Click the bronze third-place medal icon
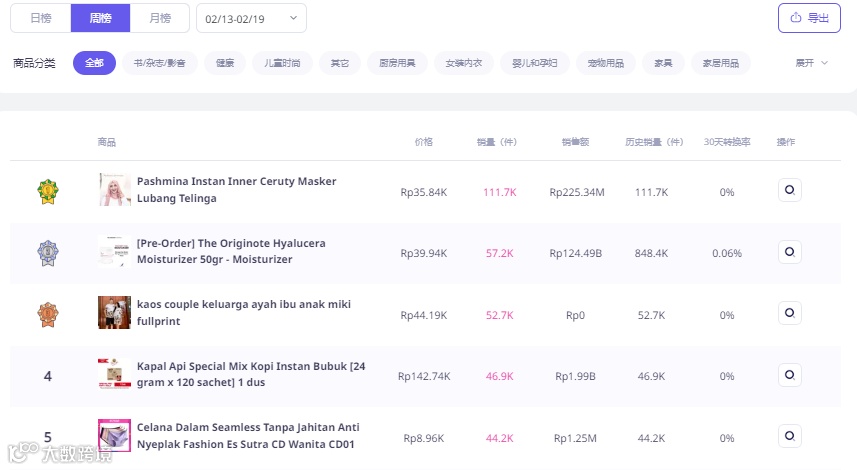This screenshot has height=470, width=857. point(48,314)
